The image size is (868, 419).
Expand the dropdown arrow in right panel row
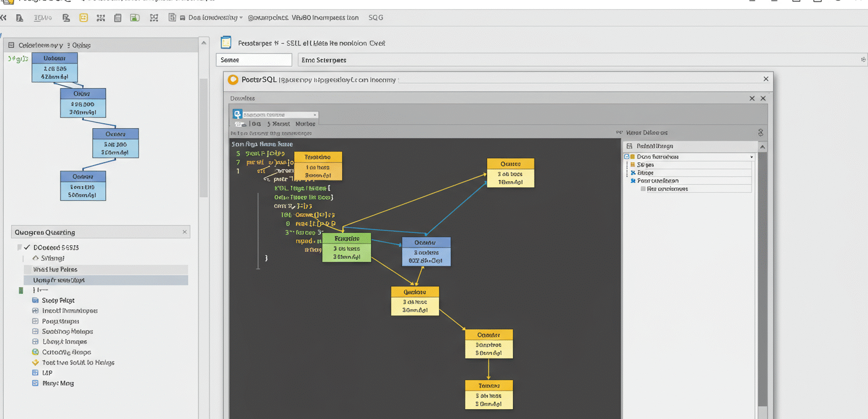(751, 157)
